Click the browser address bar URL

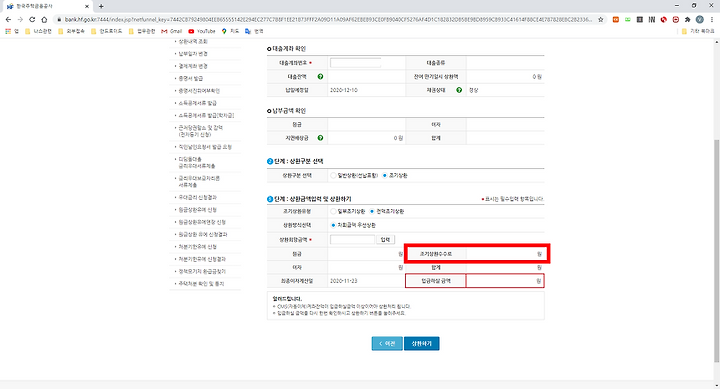pyautogui.click(x=328, y=19)
